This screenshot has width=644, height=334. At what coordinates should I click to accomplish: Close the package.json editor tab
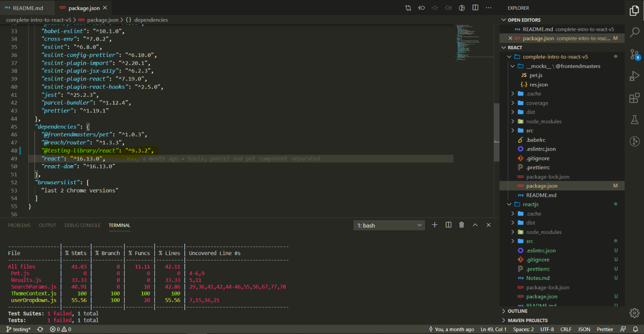pyautogui.click(x=105, y=8)
